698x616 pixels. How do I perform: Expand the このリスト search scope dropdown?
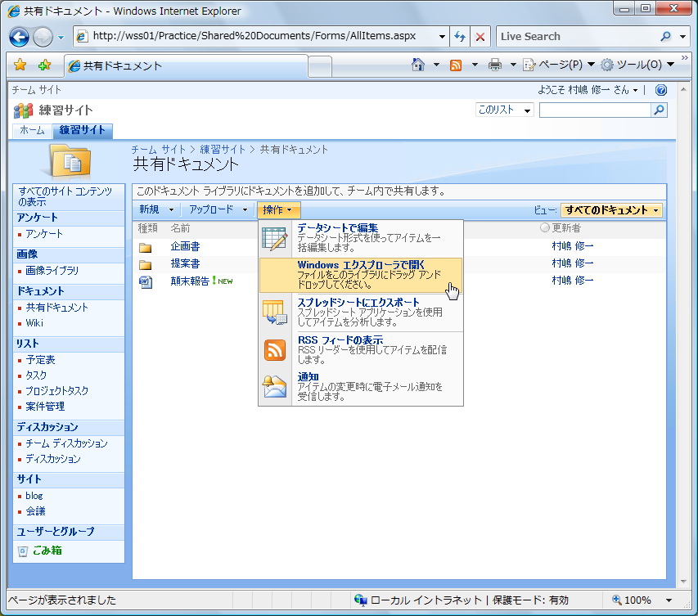point(505,110)
